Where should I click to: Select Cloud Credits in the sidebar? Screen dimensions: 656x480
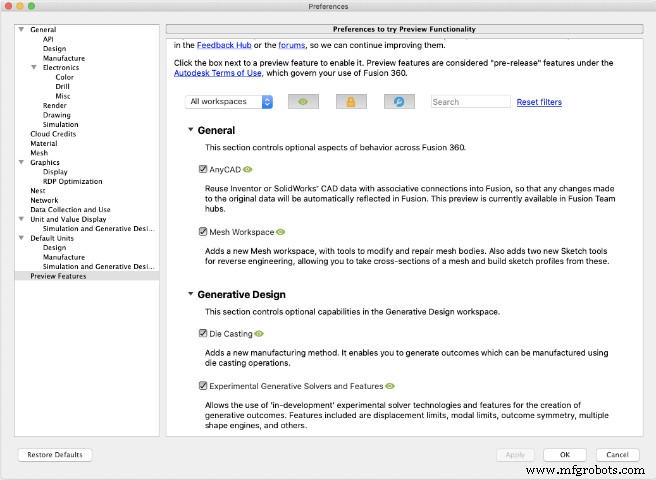click(x=54, y=133)
